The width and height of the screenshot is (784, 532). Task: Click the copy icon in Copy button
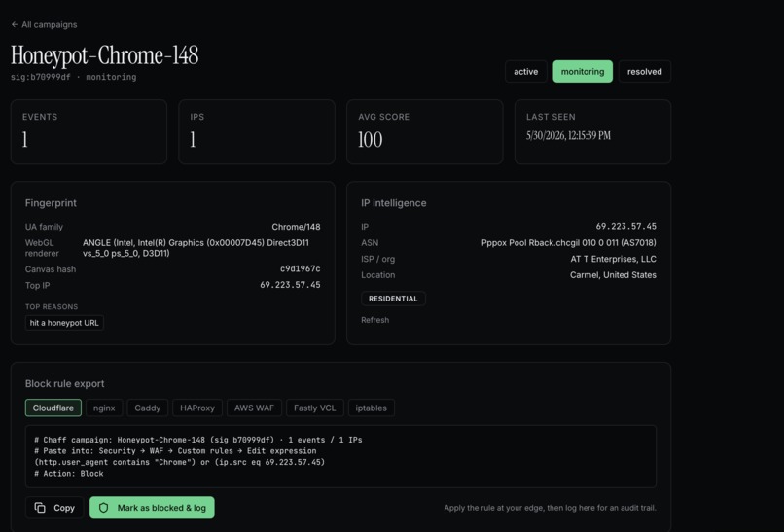coord(40,508)
